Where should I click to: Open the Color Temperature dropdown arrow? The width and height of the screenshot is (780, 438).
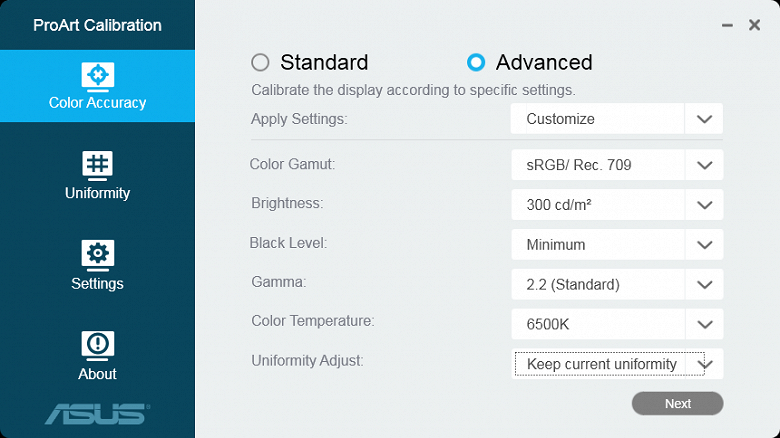[704, 324]
